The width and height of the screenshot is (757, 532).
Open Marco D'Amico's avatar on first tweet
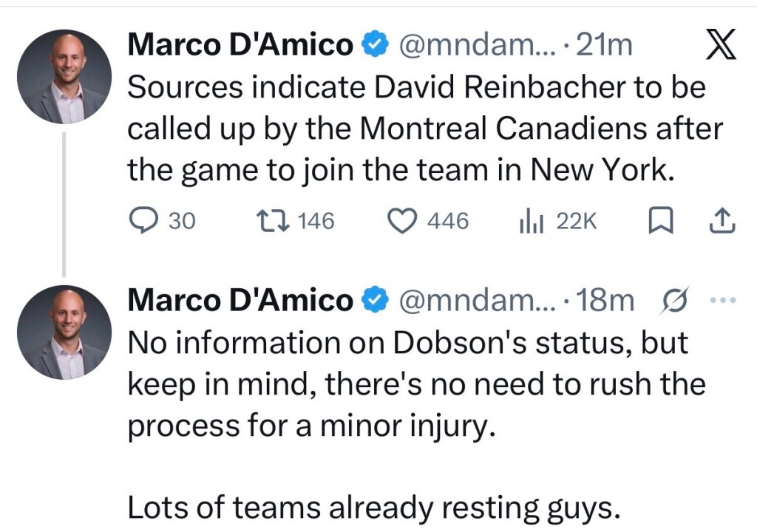click(x=64, y=76)
